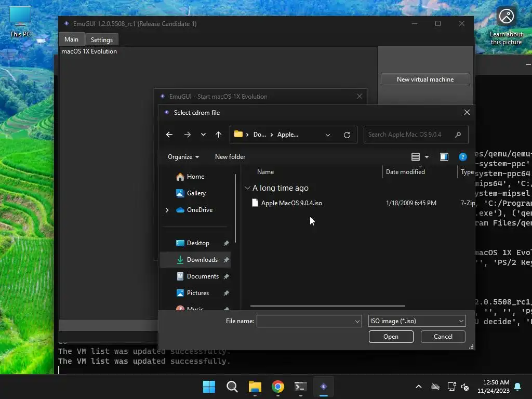Open the clock showing 12:50 AM
The image size is (532, 399).
[x=494, y=387]
